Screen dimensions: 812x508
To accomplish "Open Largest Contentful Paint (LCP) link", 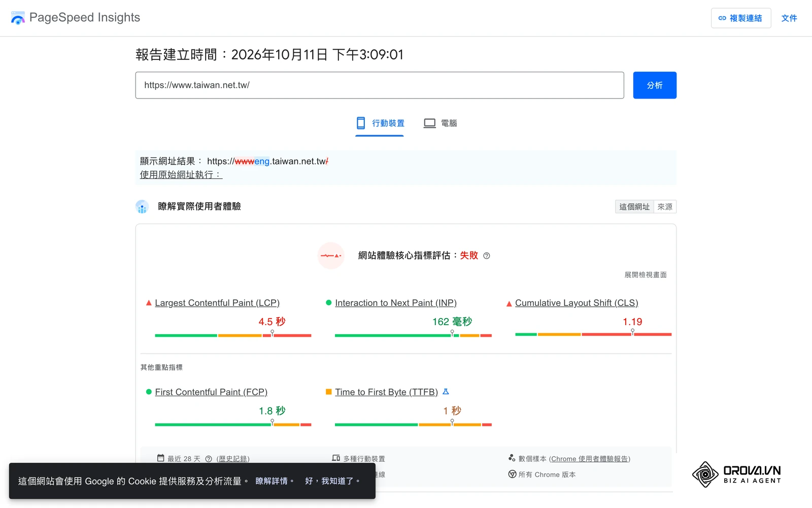I will (x=217, y=303).
